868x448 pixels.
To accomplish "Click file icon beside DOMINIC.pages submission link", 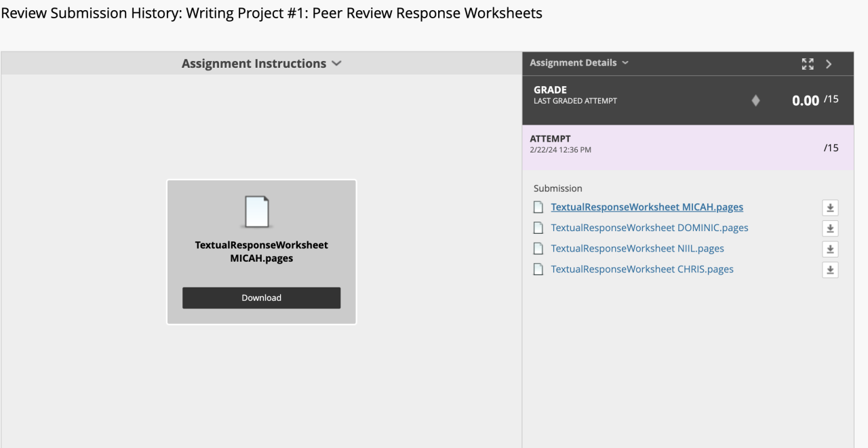I will coord(538,228).
